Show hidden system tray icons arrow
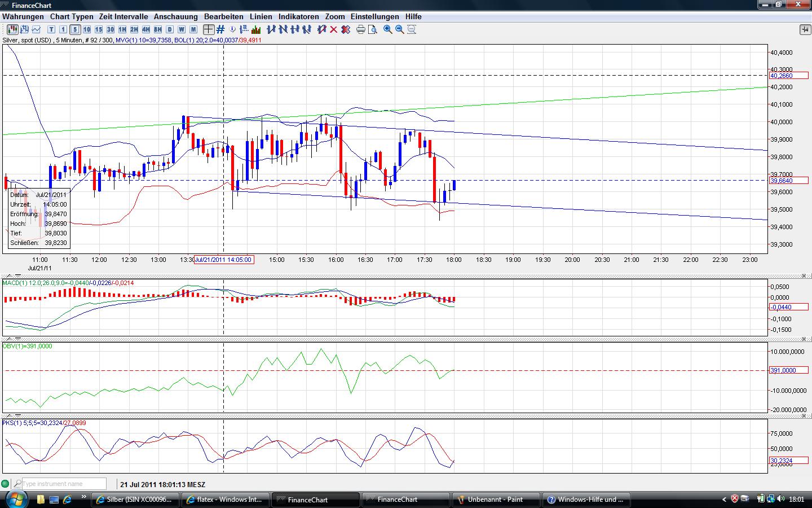Image resolution: width=812 pixels, height=508 pixels. (725, 500)
